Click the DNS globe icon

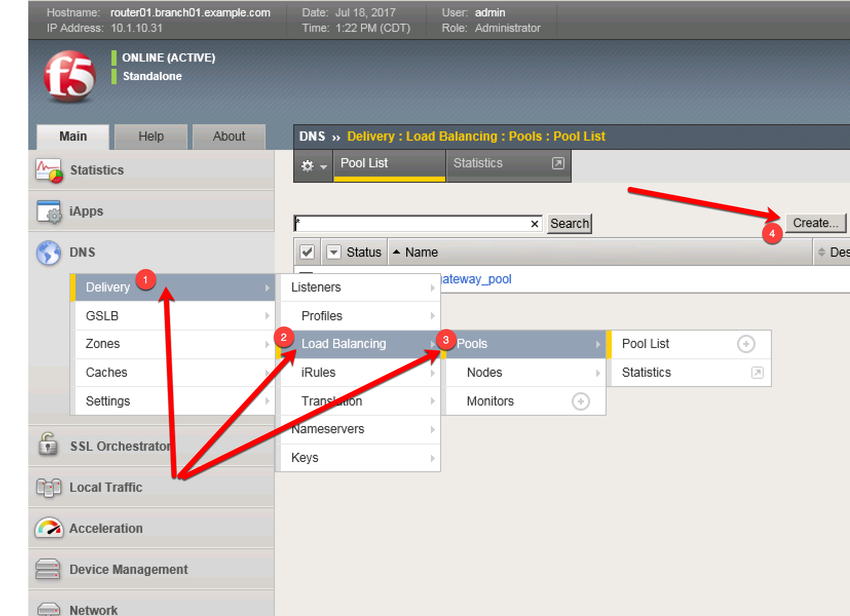[x=49, y=253]
